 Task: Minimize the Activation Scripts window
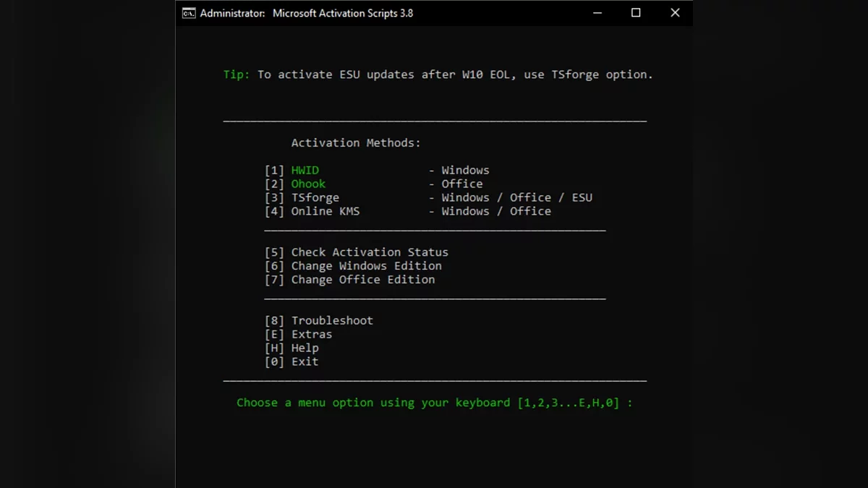[x=597, y=13]
